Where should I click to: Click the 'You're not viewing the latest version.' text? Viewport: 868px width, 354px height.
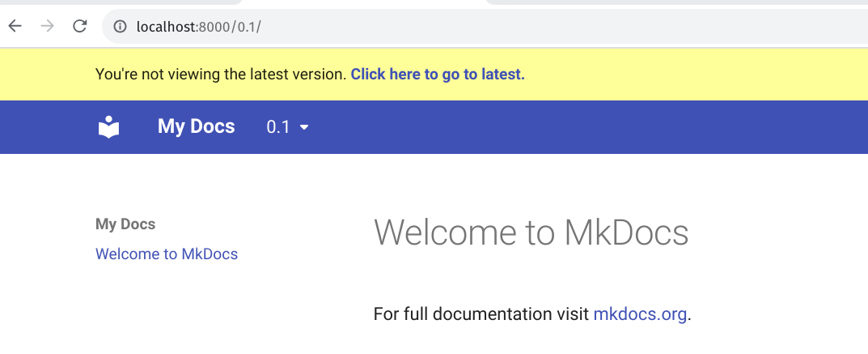tap(221, 75)
